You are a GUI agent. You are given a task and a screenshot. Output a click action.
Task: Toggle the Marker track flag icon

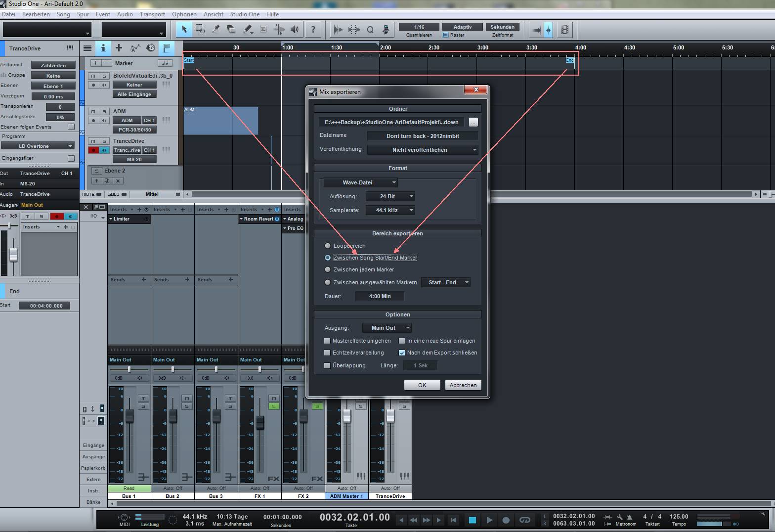(x=167, y=48)
